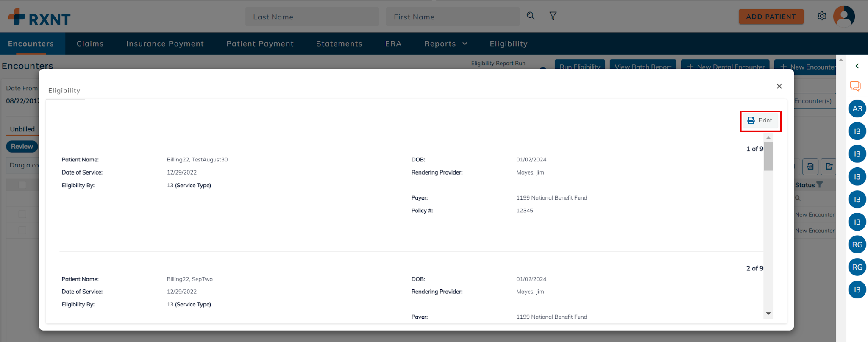
Task: Click the Status column filter icon
Action: pos(820,185)
